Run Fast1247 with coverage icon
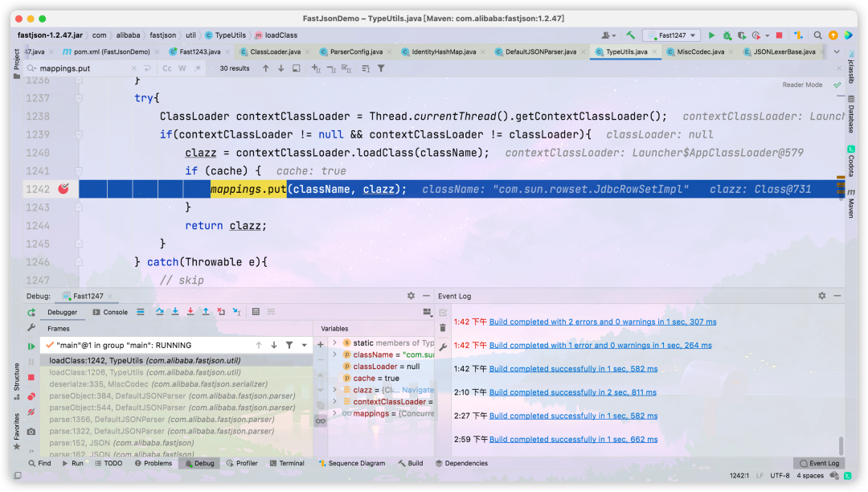Viewport: 868px width, 492px height. [742, 35]
